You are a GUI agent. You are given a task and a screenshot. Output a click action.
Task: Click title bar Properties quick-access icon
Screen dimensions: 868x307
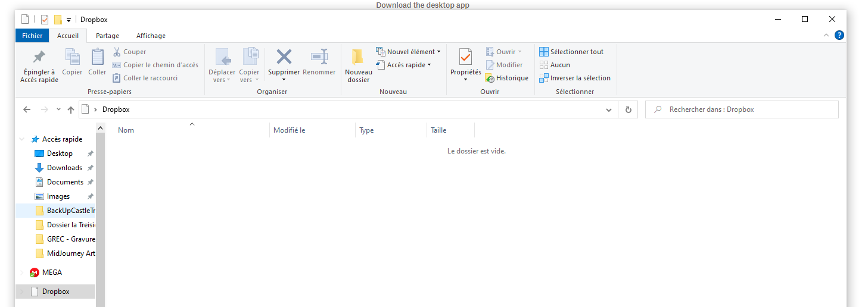pyautogui.click(x=44, y=20)
